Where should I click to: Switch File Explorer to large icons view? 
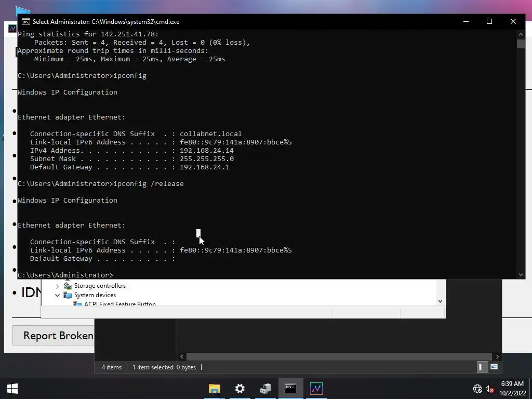(494, 367)
